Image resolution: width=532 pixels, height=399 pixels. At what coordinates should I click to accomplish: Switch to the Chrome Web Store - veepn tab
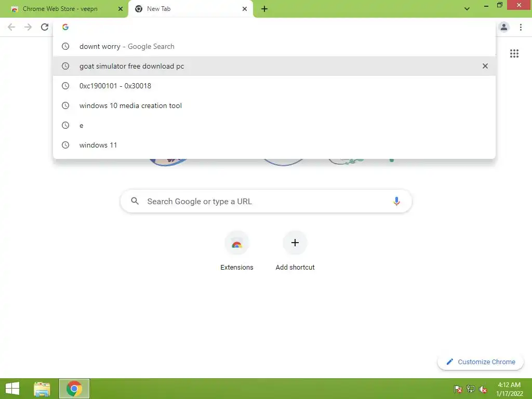pos(64,9)
